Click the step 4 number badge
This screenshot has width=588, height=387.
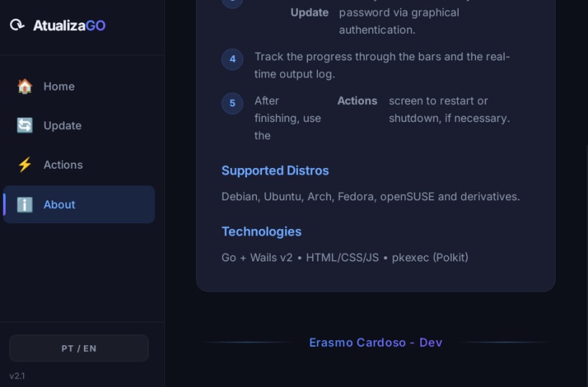click(232, 59)
